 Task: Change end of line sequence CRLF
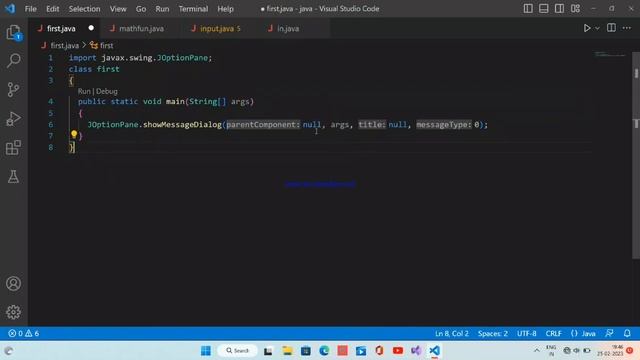553,333
